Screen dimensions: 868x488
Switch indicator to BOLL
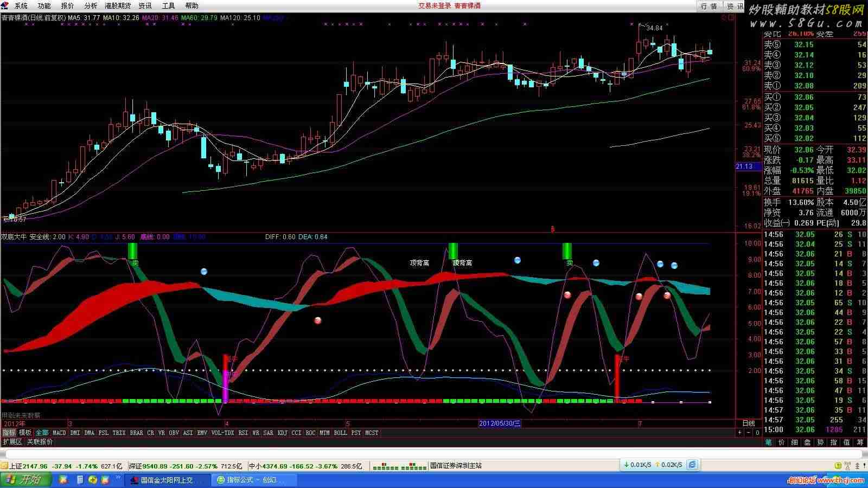point(341,433)
